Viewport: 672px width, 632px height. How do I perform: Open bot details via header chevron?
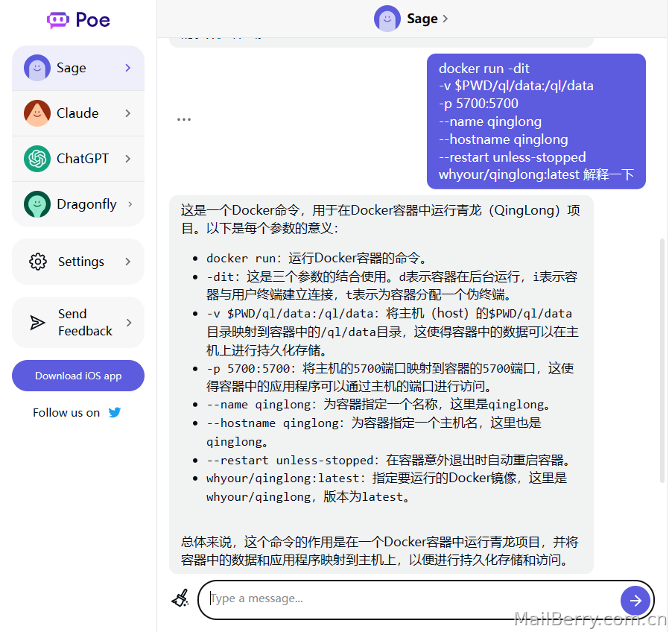[446, 19]
